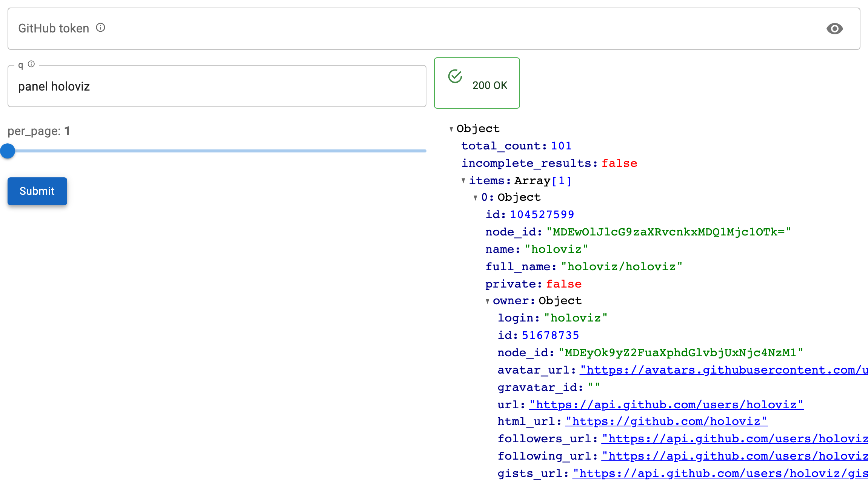Click the private false value
The height and width of the screenshot is (483, 868).
(x=564, y=284)
